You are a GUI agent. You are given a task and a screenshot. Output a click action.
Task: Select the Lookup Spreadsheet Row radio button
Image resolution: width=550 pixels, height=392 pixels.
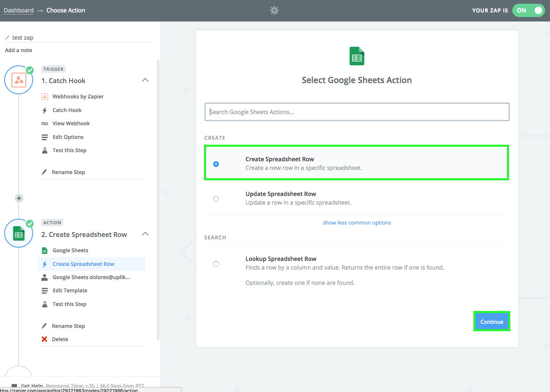point(216,264)
